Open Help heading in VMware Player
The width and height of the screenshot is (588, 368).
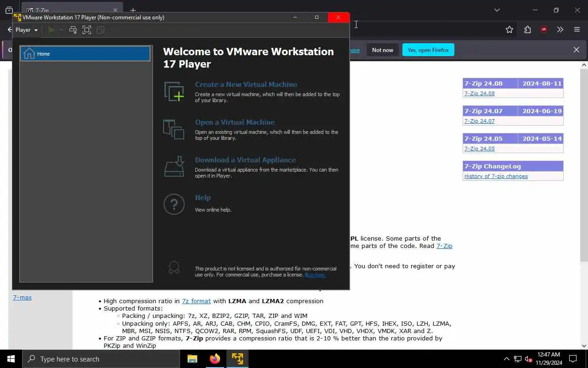[203, 197]
